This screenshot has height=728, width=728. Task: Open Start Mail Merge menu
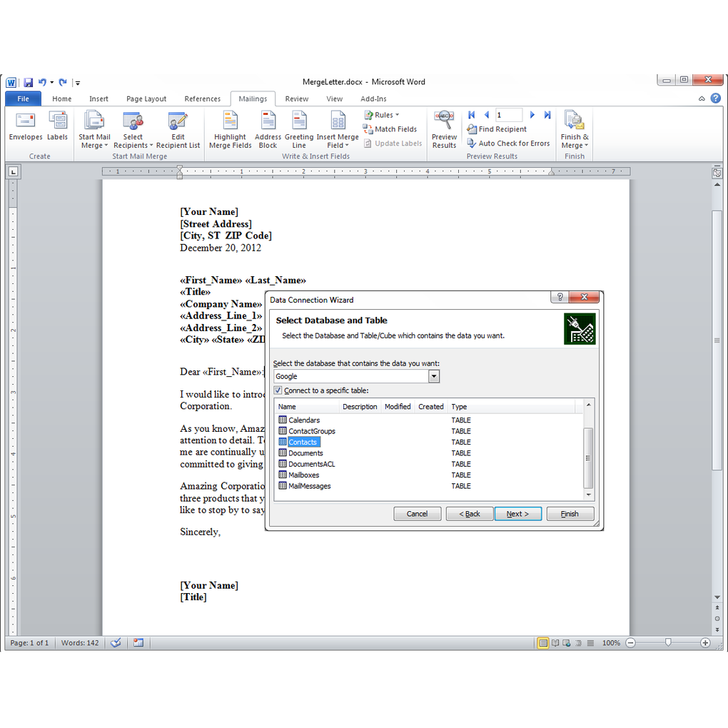point(94,129)
